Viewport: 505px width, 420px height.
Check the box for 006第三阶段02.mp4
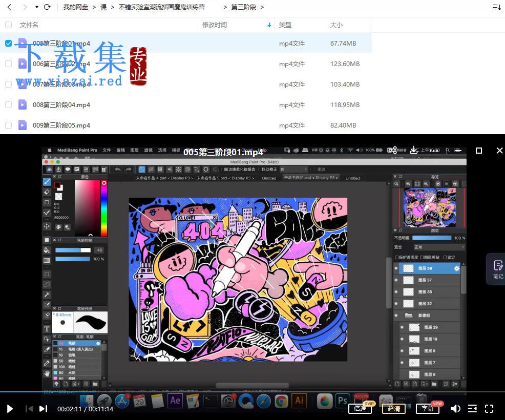tap(9, 64)
